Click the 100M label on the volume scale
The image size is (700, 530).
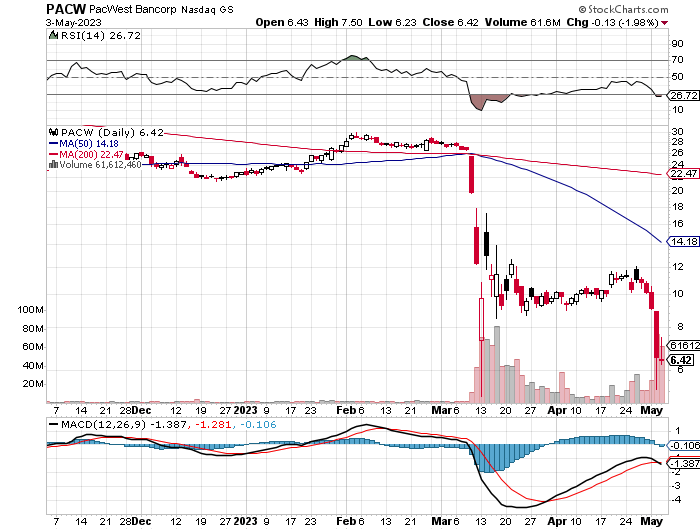pos(30,309)
